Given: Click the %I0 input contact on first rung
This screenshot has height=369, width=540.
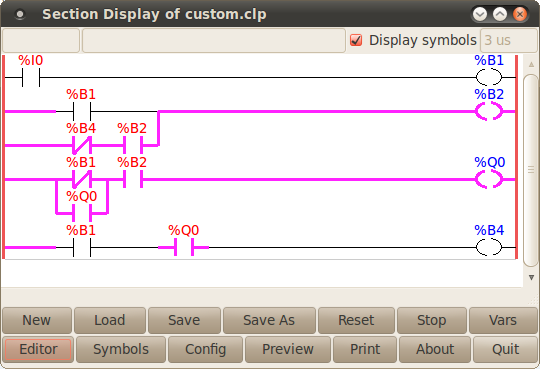Looking at the screenshot, I should [31, 78].
